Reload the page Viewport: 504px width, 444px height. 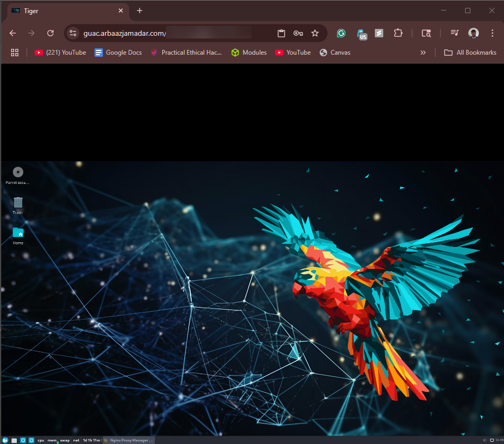[x=50, y=33]
